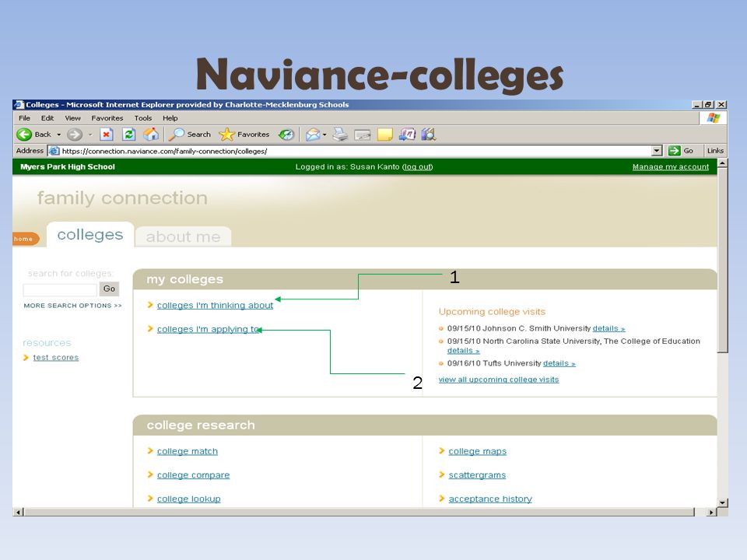
Task: Open the Tools menu
Action: coord(143,118)
